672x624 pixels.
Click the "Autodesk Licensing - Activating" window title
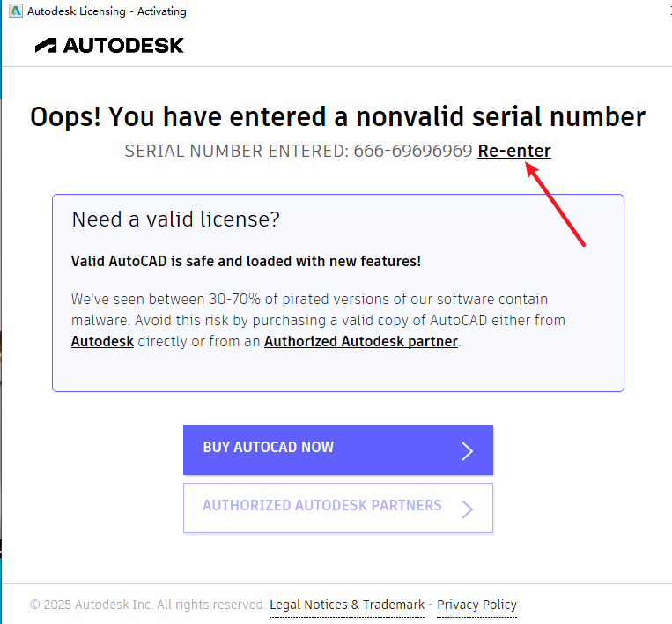tap(107, 11)
